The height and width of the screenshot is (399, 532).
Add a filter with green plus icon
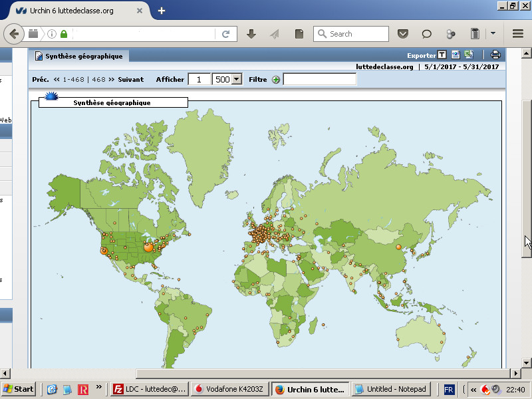pos(276,80)
